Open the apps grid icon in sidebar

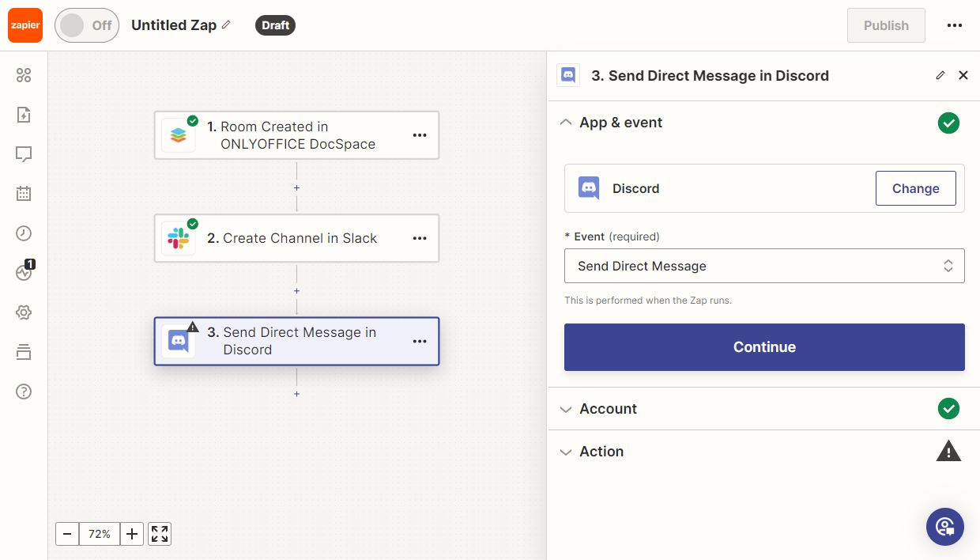(x=24, y=75)
